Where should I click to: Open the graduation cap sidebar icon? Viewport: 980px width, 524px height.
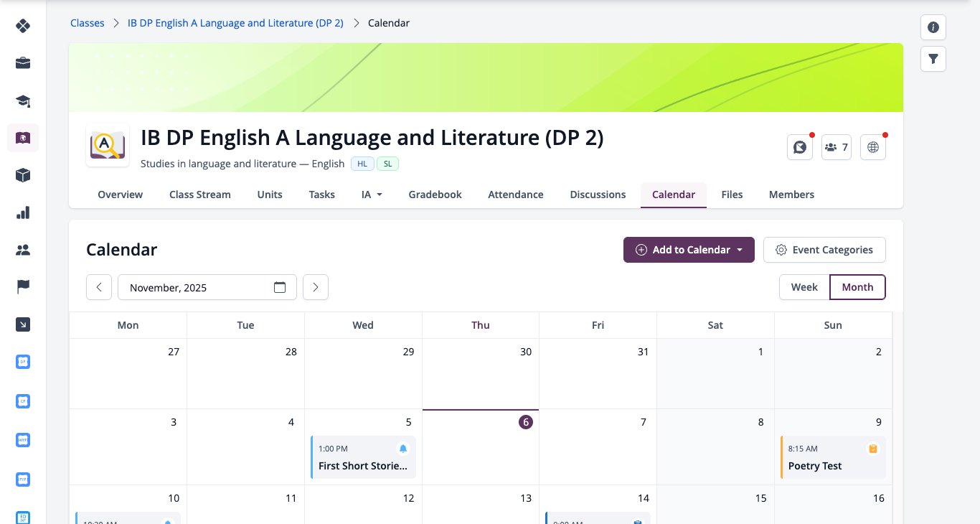(x=23, y=100)
